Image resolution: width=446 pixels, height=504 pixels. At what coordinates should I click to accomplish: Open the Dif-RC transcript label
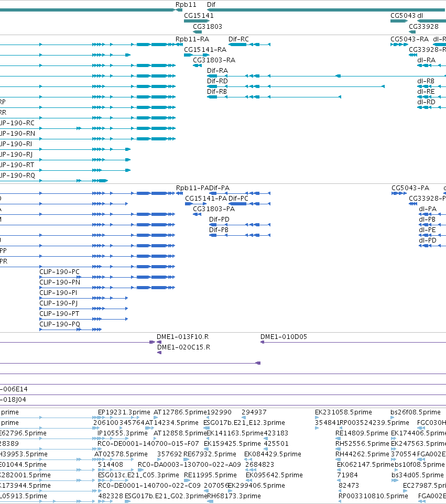click(x=238, y=39)
